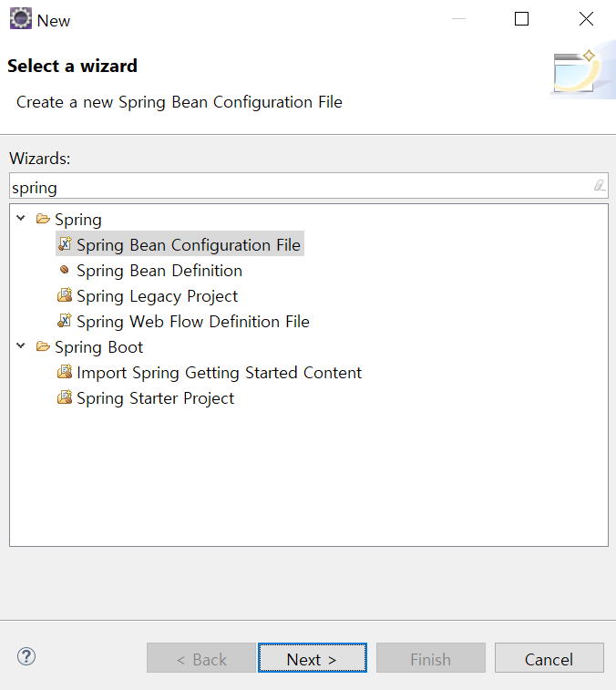Select the "Spring Bean Definition" entry
This screenshot has width=616, height=690.
159,271
